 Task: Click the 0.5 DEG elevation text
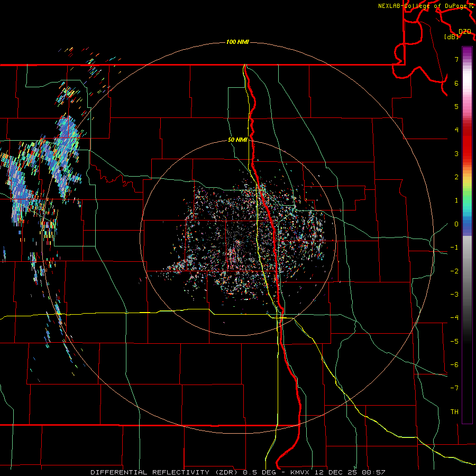click(260, 472)
